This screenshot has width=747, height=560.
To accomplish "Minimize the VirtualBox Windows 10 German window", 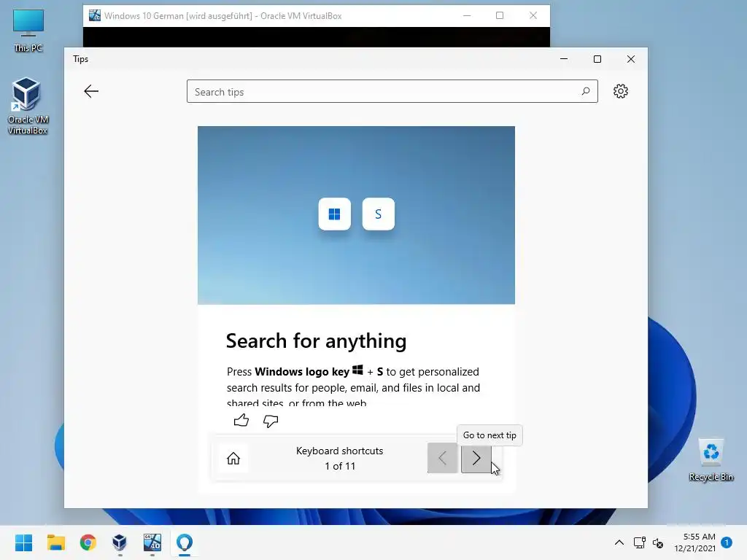I will click(x=467, y=16).
